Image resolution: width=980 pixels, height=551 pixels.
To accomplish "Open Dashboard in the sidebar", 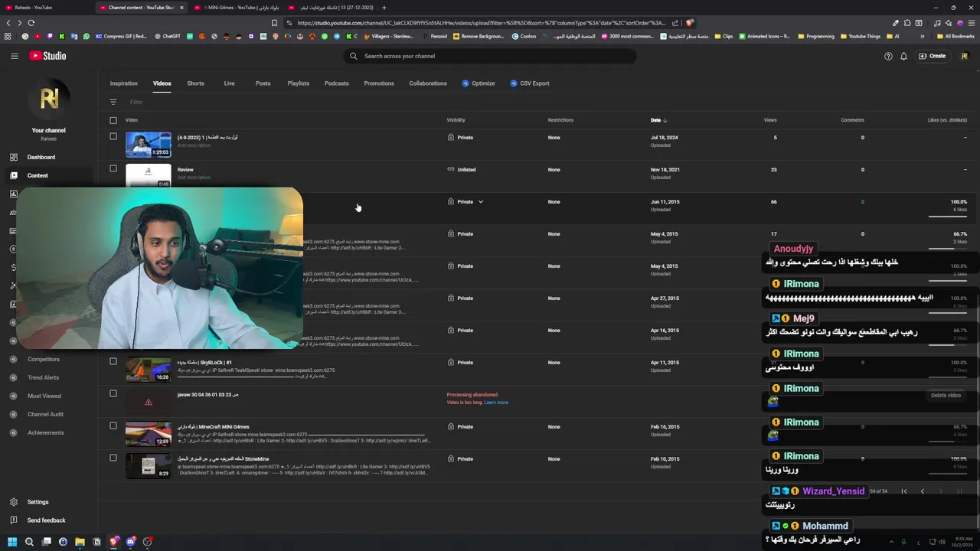I will coord(41,157).
